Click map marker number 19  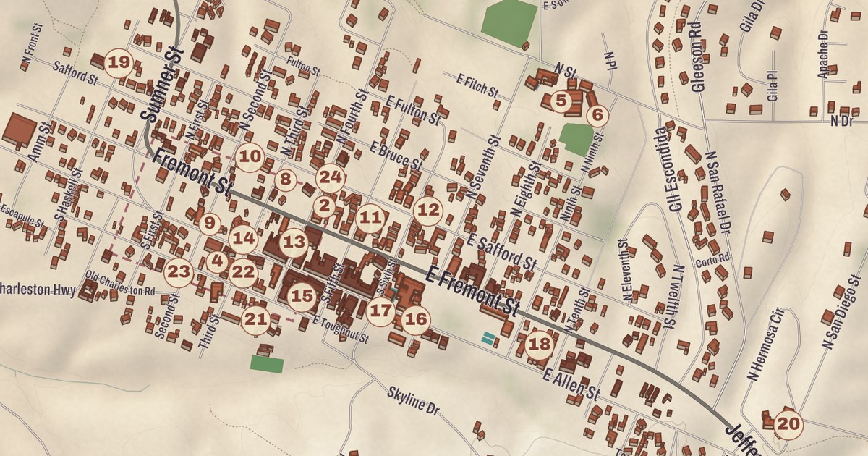click(x=119, y=63)
